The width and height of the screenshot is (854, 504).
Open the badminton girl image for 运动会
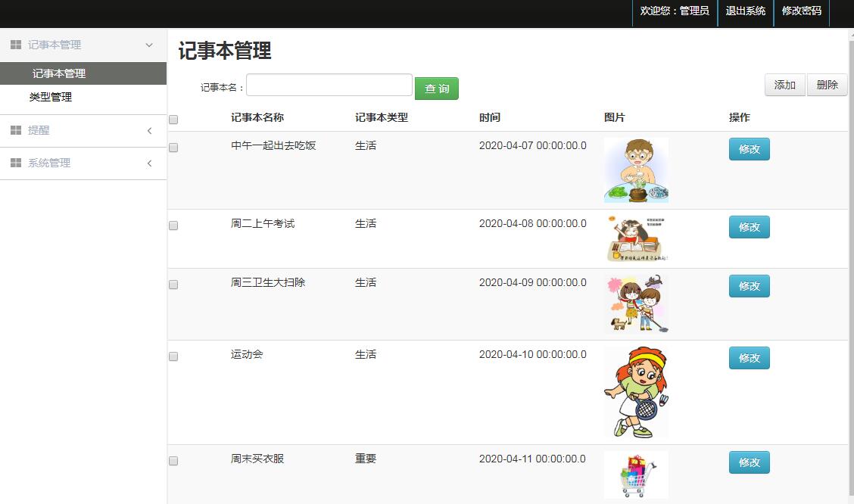click(x=636, y=392)
